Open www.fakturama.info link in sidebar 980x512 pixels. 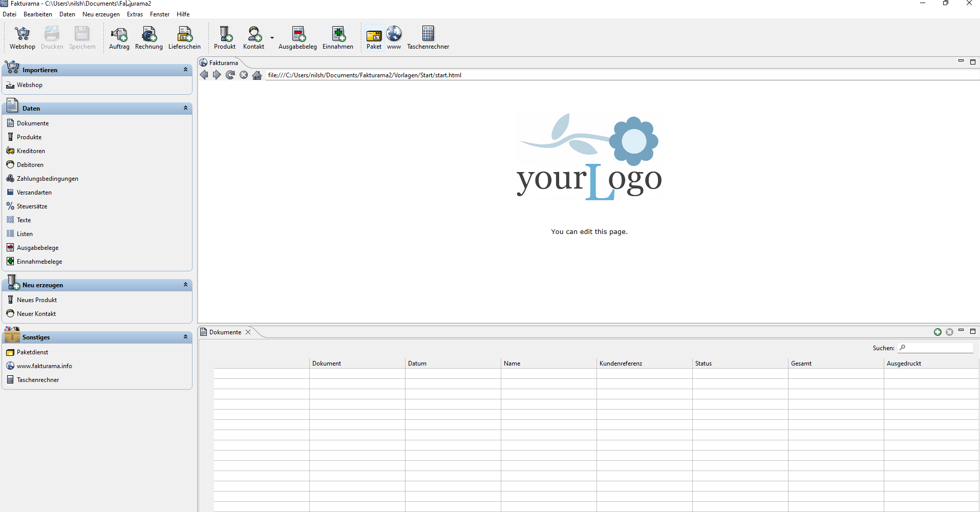pos(44,366)
